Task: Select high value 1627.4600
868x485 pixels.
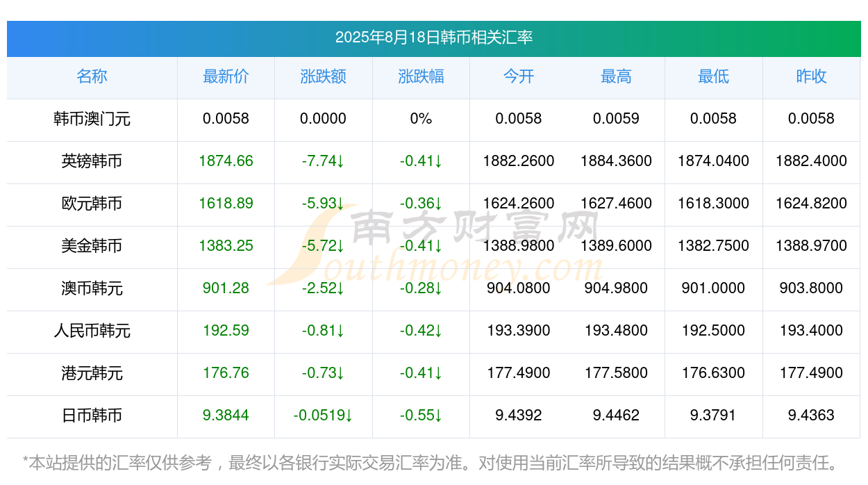Action: 616,204
